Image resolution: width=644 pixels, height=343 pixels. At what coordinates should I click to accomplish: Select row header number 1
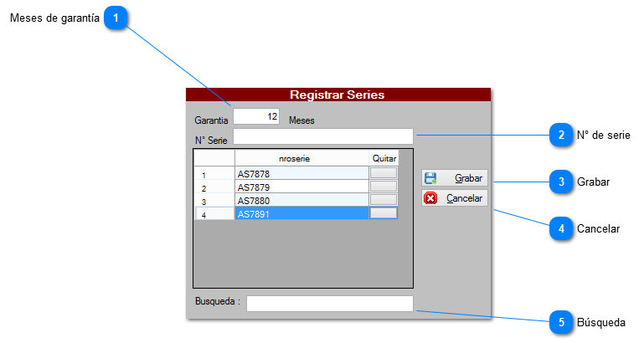[214, 172]
